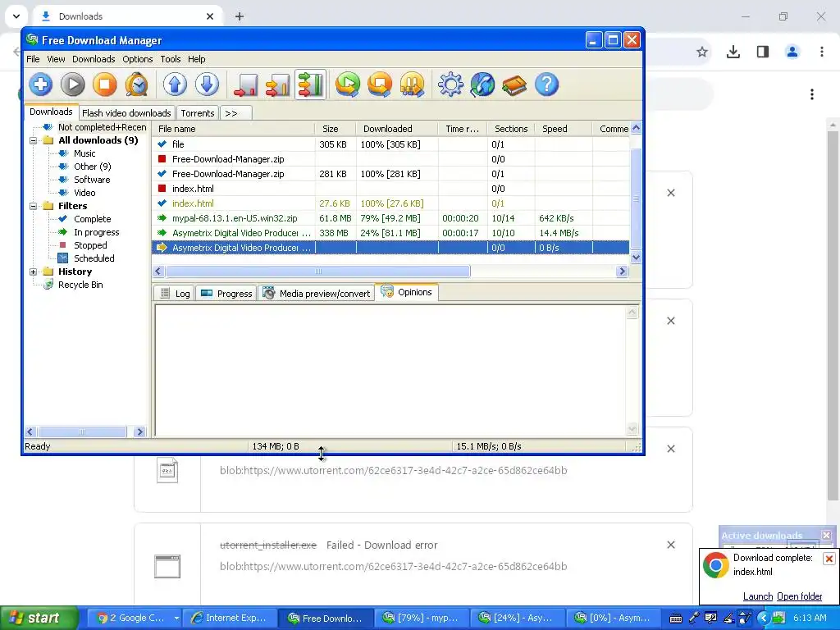
Task: Expand the History tree node
Action: pos(33,272)
